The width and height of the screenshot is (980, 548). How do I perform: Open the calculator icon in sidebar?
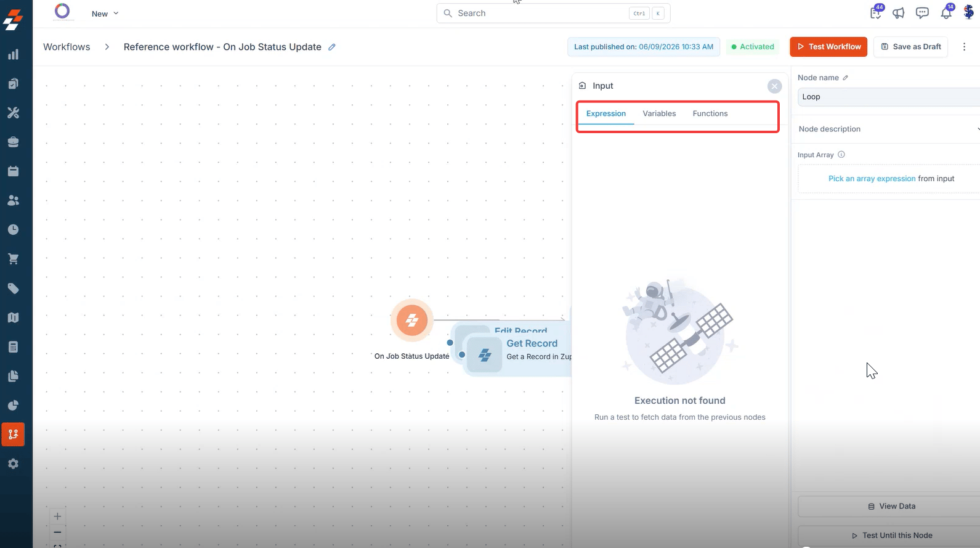tap(13, 347)
